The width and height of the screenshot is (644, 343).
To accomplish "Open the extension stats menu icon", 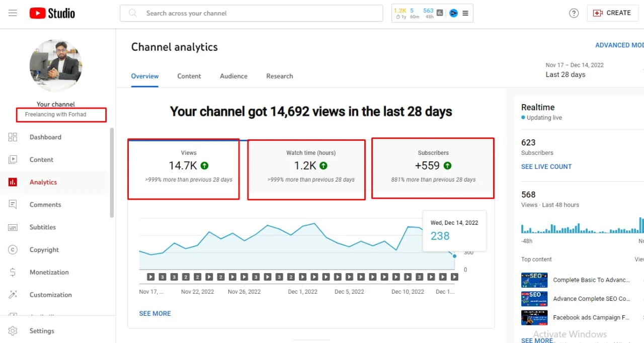I will pos(465,14).
